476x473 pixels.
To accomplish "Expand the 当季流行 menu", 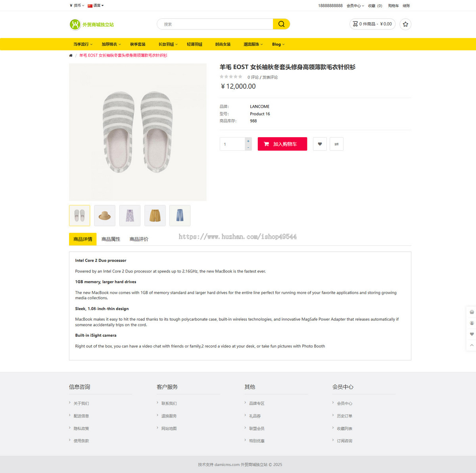I will coord(83,44).
